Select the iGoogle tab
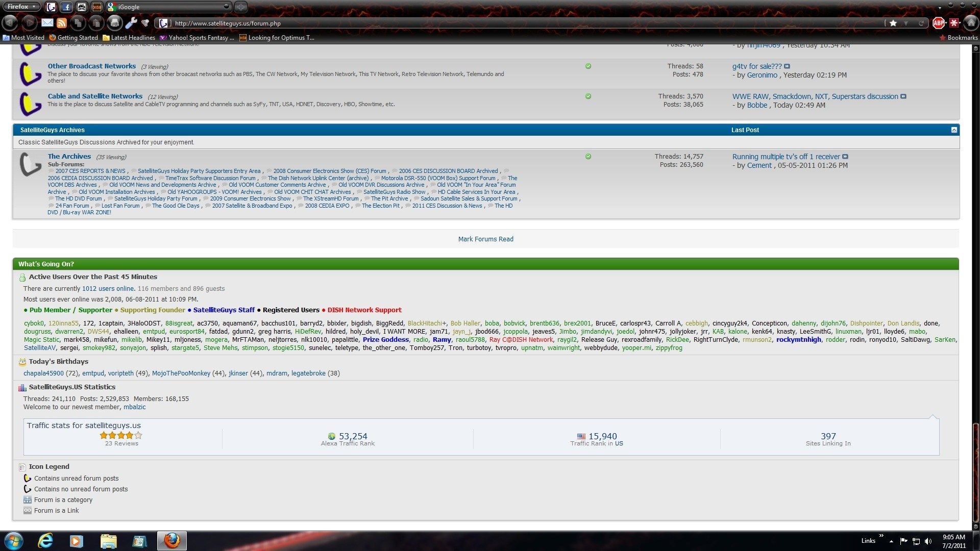This screenshot has height=551, width=980. tap(168, 7)
